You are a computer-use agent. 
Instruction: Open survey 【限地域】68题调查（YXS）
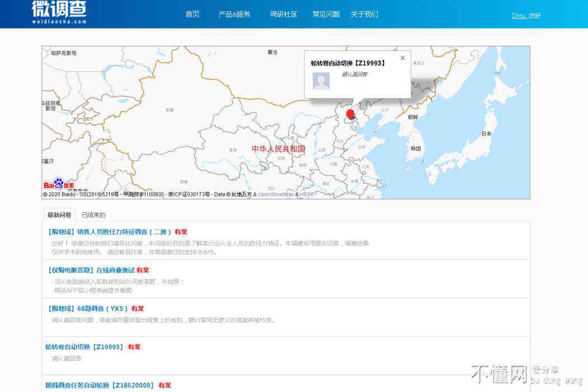coord(88,309)
